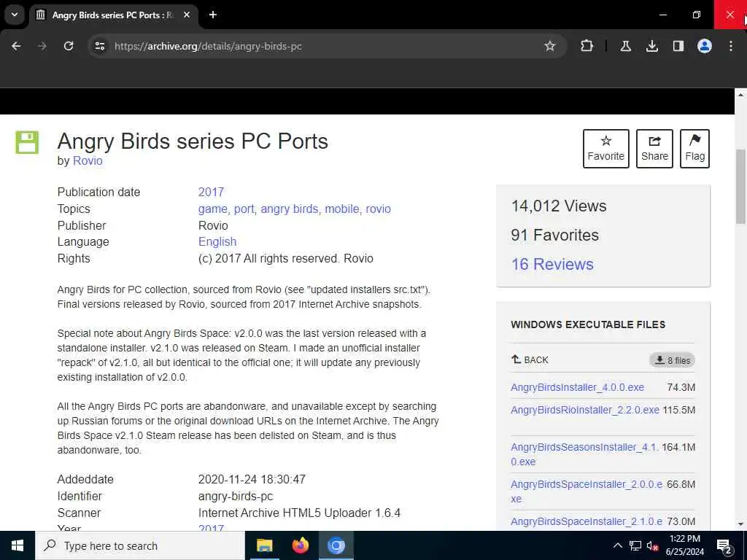Screen dimensions: 747x560
Task: Download AngryBirdsSpaceInstaller_2.0.0.exe
Action: pyautogui.click(x=587, y=491)
